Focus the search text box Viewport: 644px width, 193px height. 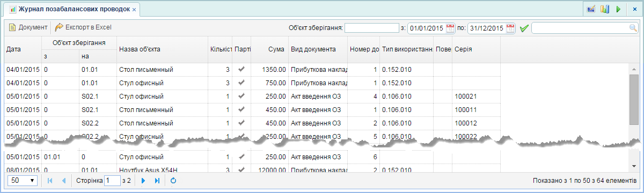[580, 28]
